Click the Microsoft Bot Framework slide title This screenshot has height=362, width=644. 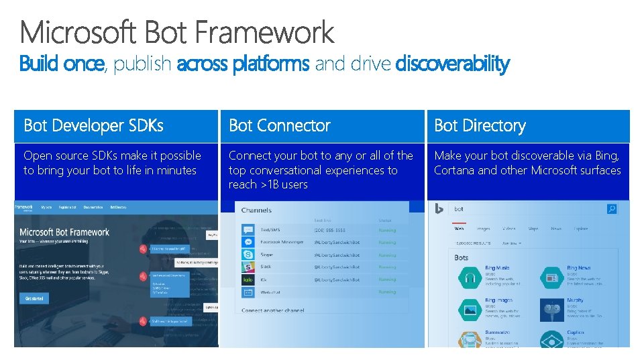(177, 32)
